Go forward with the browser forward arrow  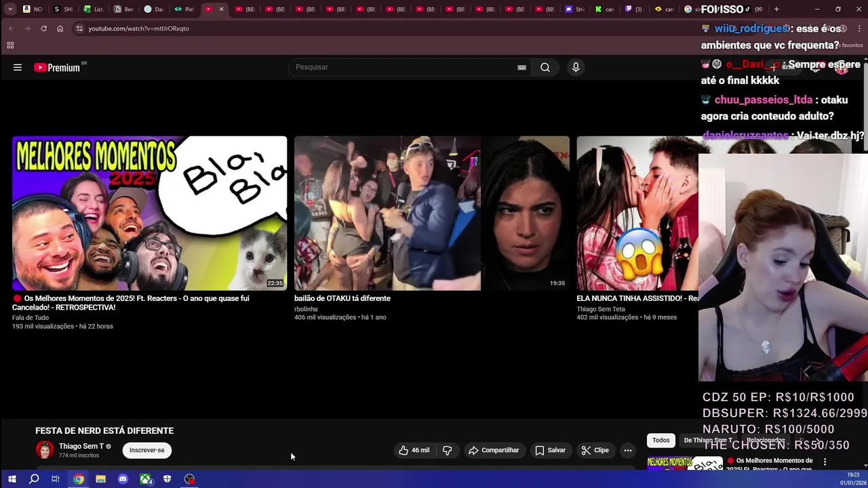click(x=27, y=28)
